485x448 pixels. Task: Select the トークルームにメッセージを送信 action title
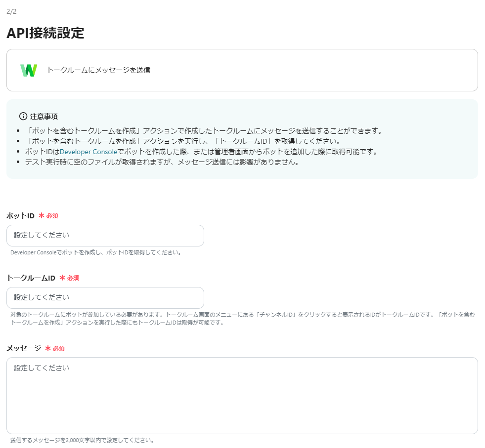coord(98,70)
